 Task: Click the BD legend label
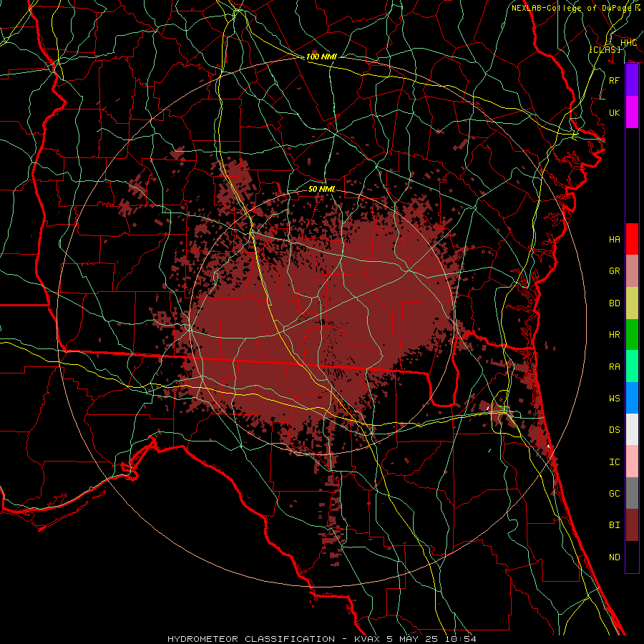tap(615, 303)
